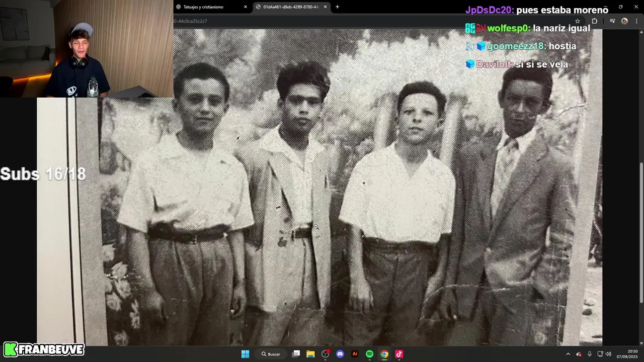This screenshot has height=362, width=644.
Task: Open network settings from the tray
Action: [600, 354]
